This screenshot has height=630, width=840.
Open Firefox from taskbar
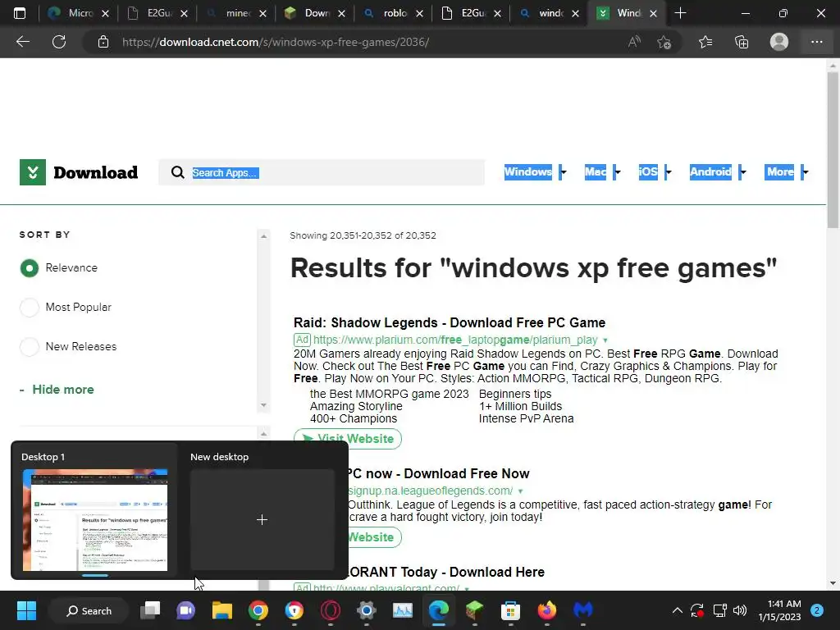click(x=547, y=610)
